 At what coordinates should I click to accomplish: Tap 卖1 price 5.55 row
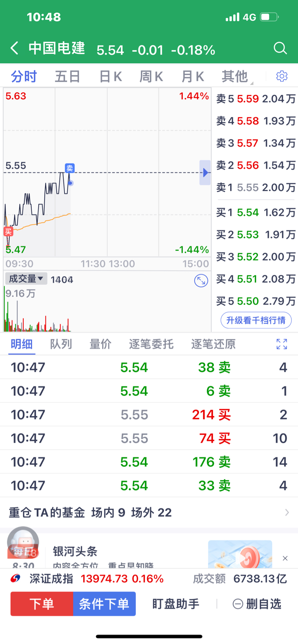tap(256, 188)
